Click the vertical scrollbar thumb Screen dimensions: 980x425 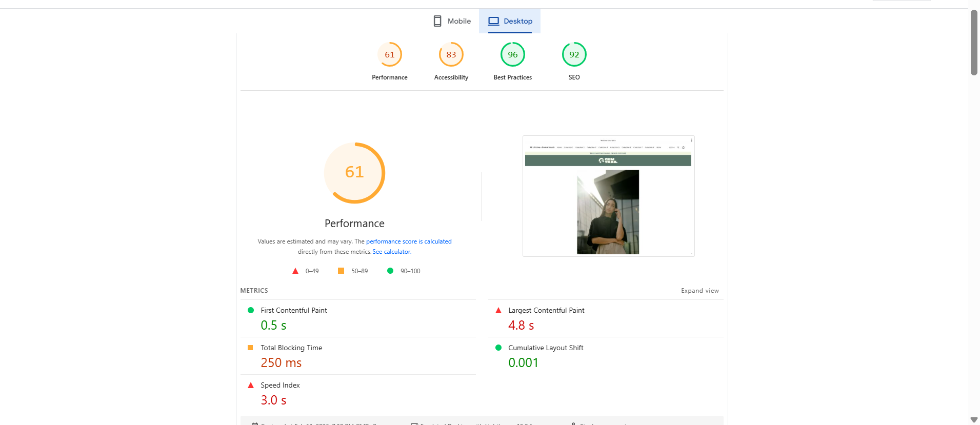click(x=974, y=42)
